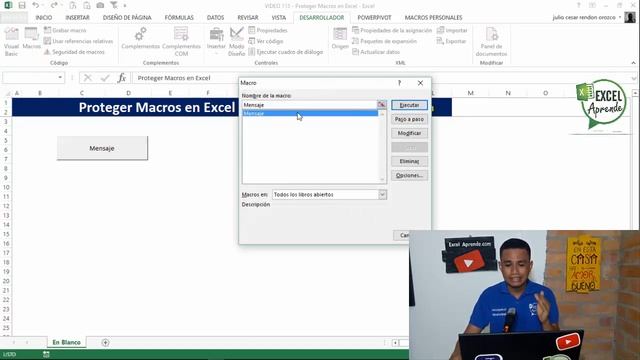This screenshot has height=360, width=640.
Task: Toggle Usar referencias relativas
Action: [x=78, y=41]
